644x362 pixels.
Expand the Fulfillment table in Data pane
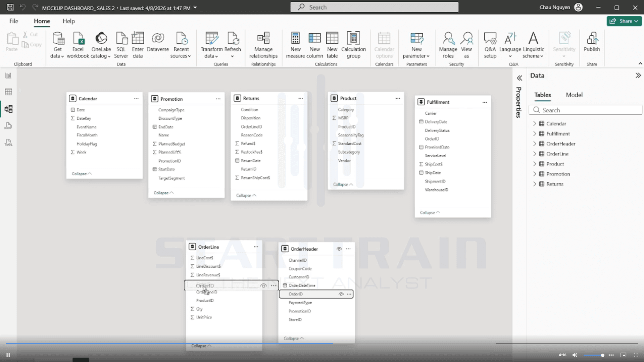(535, 134)
